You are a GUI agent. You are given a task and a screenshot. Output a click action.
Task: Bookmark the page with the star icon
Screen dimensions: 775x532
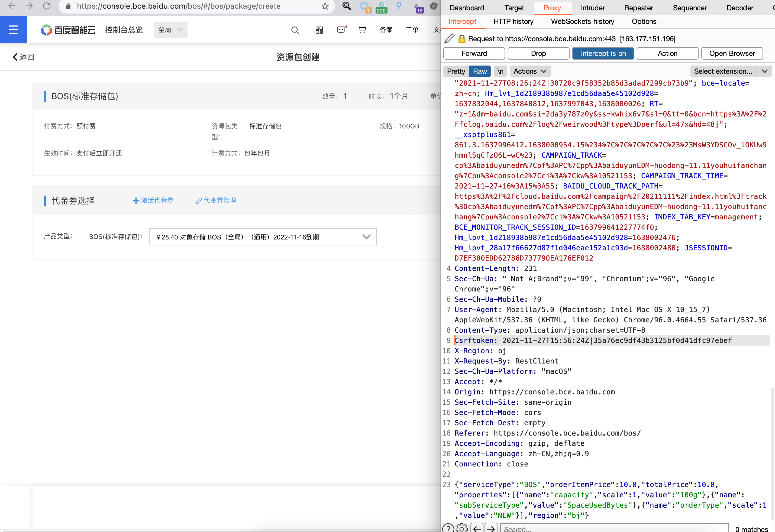(325, 6)
